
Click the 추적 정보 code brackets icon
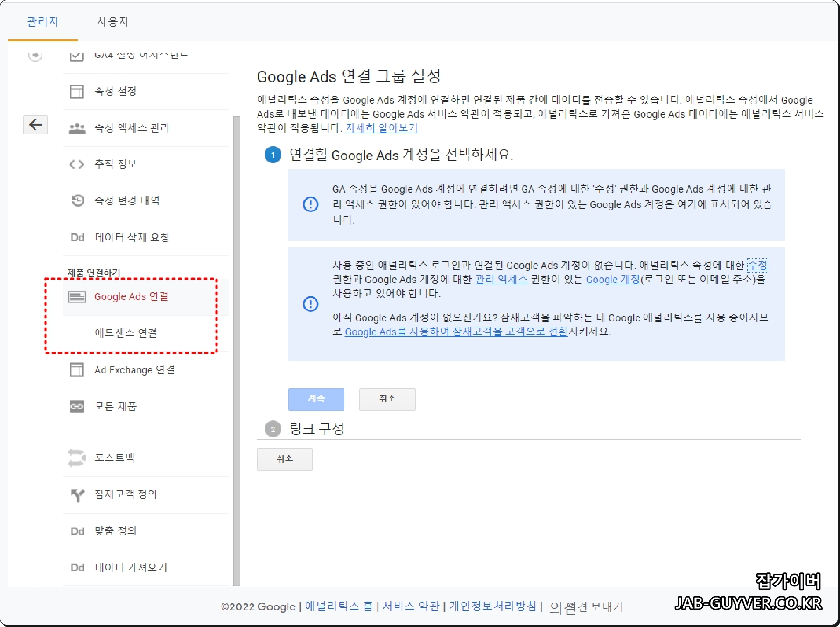click(x=77, y=164)
